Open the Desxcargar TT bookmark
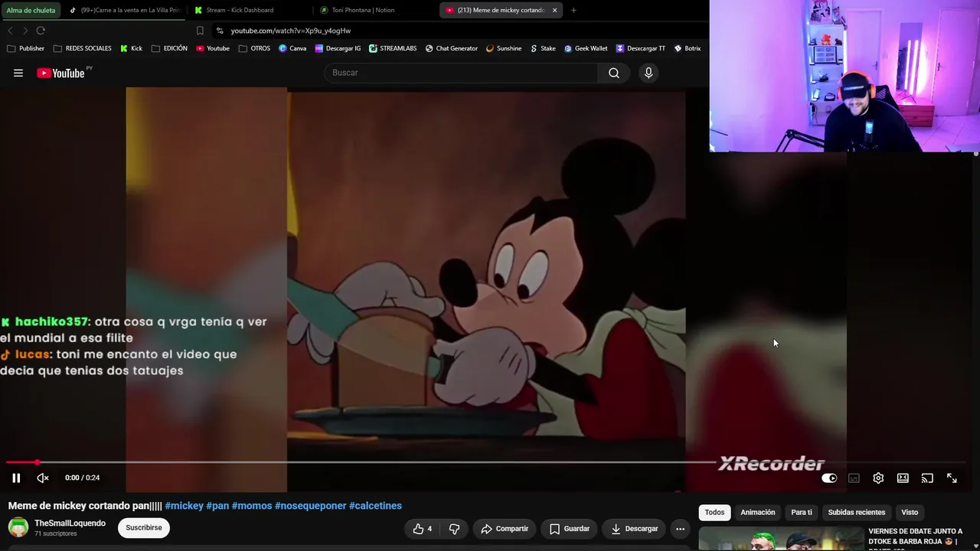Screen dimensions: 980x551 (x=641, y=48)
